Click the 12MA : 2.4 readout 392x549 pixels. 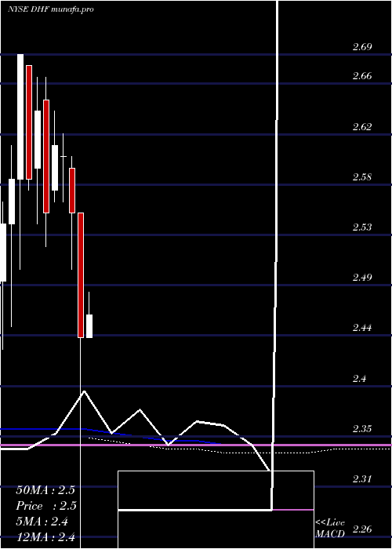tap(45, 537)
